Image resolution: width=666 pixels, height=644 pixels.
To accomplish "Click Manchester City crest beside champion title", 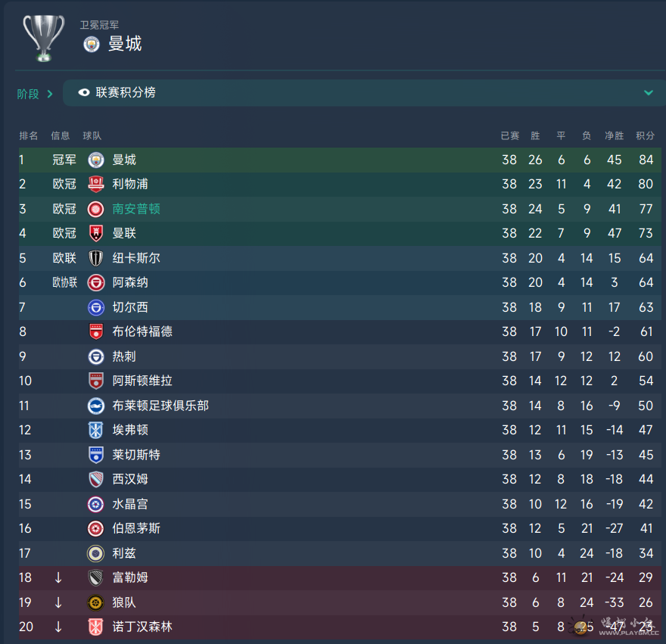I will [92, 44].
